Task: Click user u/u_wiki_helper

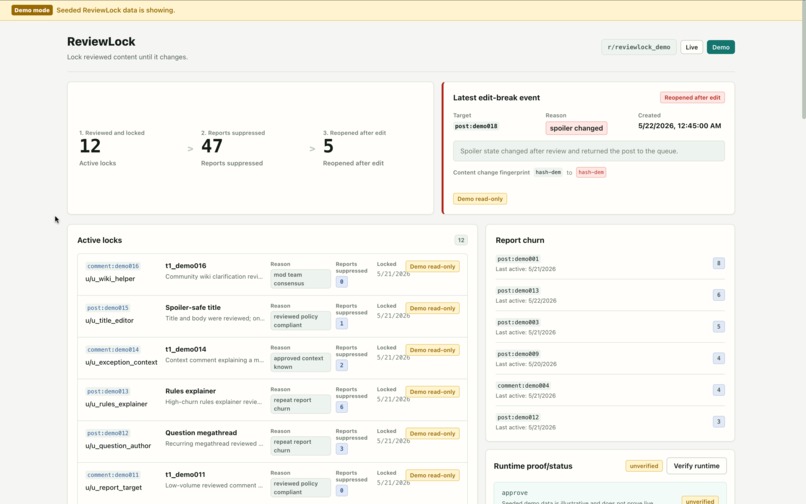Action: pos(110,279)
